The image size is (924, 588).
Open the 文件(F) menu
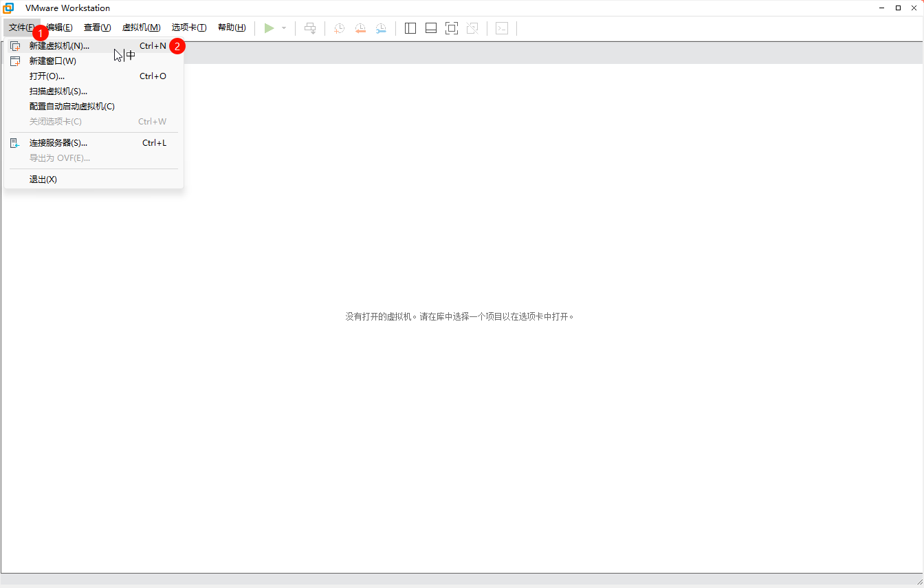pos(21,28)
